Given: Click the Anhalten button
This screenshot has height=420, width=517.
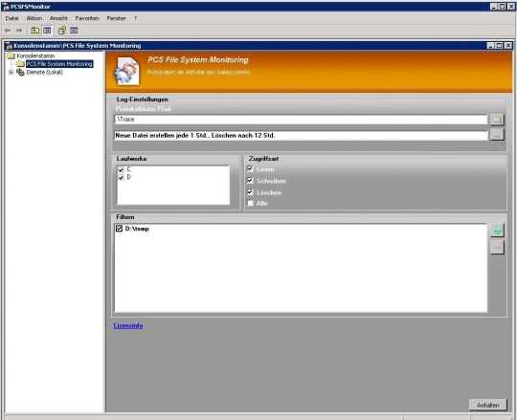Looking at the screenshot, I should [488, 406].
